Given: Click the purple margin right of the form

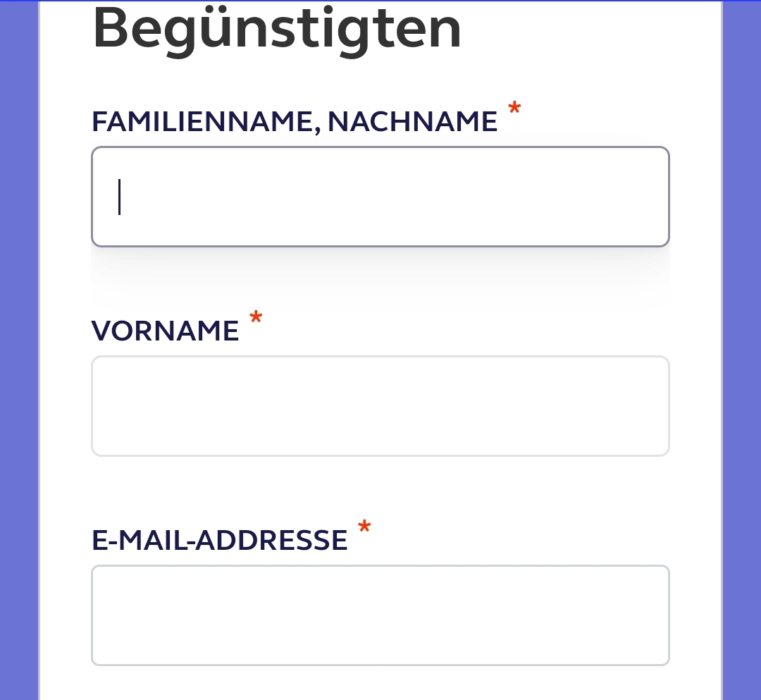Looking at the screenshot, I should pyautogui.click(x=742, y=352).
